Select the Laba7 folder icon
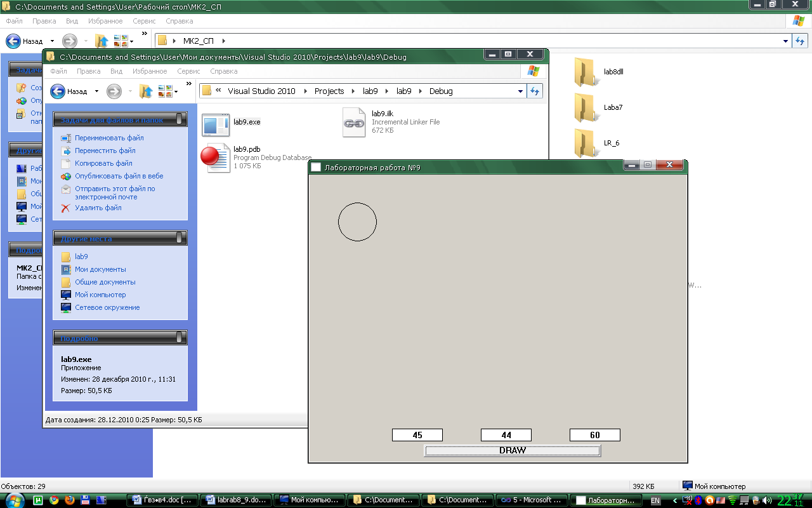 587,107
